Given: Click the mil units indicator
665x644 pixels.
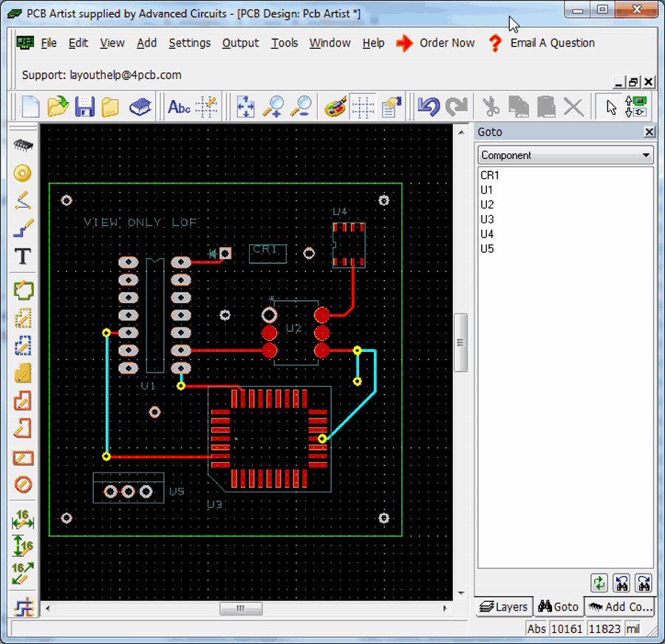Looking at the screenshot, I should click(x=632, y=628).
